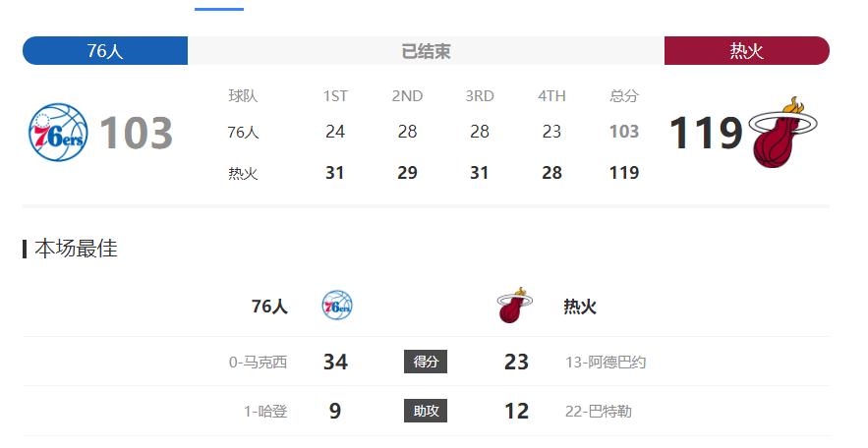Click small Heat logo in 本场最佳 section
The width and height of the screenshot is (868, 448).
point(515,306)
